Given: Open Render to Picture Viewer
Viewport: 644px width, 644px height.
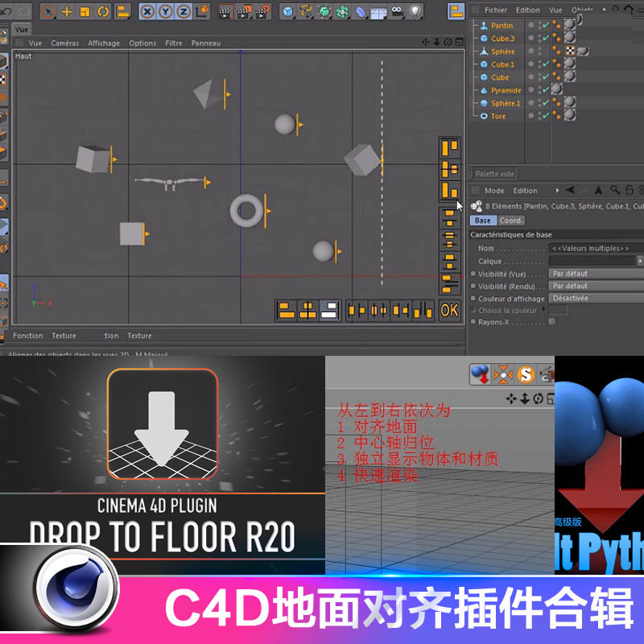Looking at the screenshot, I should tap(244, 11).
